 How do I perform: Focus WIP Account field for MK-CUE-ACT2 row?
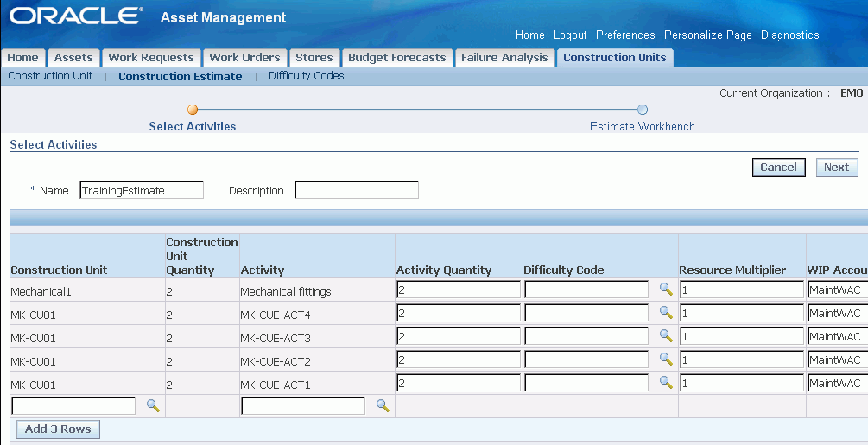[838, 359]
